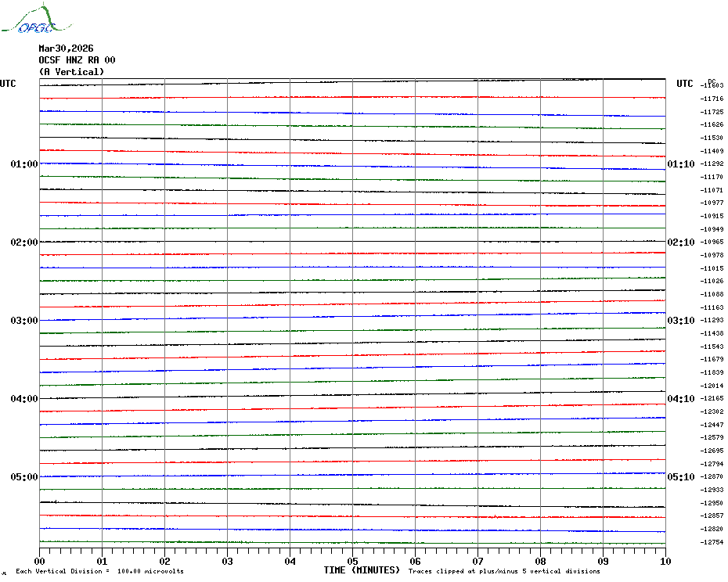The width and height of the screenshot is (728, 582).
Task: Select the bottom DC offset value -12754
Action: (712, 542)
